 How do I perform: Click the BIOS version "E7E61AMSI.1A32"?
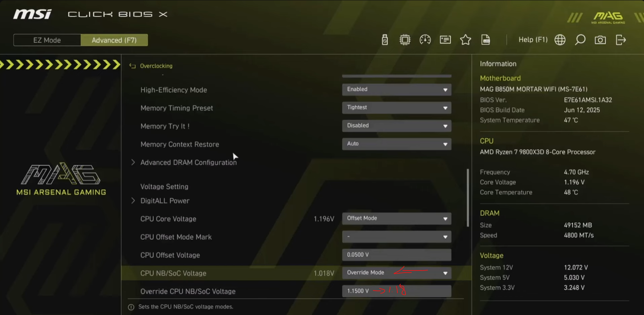588,100
